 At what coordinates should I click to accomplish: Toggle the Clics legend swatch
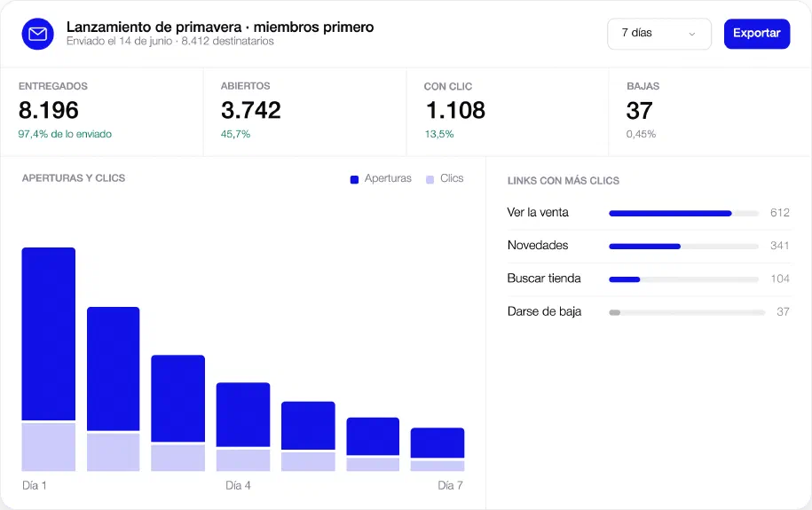click(x=430, y=180)
